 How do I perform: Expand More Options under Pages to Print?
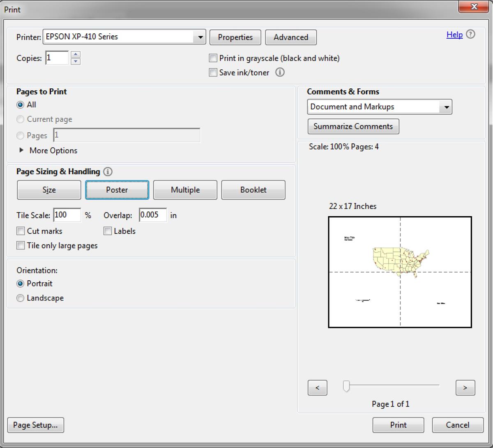22,150
